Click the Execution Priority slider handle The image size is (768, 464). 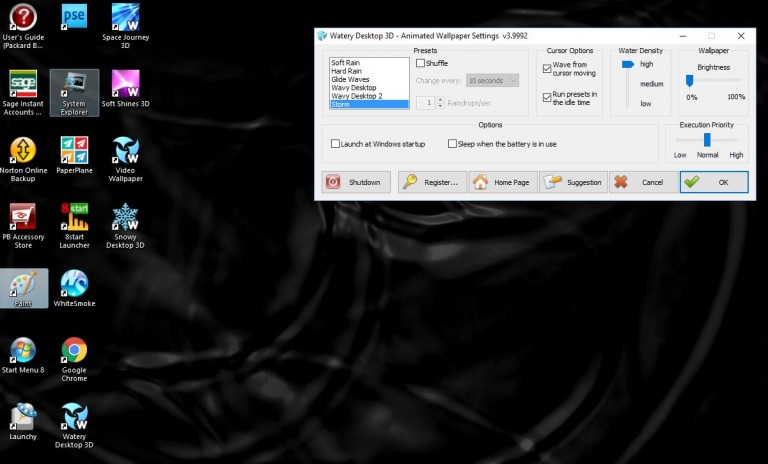tap(707, 140)
